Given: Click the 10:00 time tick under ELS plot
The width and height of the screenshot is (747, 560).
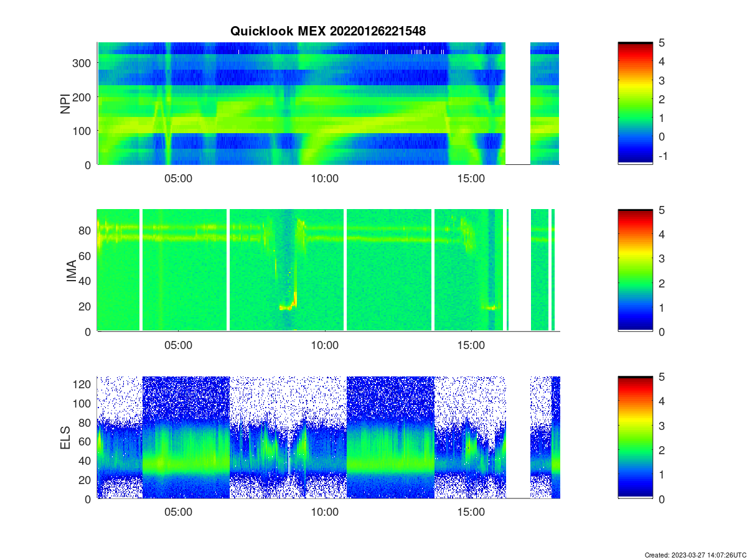Looking at the screenshot, I should click(324, 512).
